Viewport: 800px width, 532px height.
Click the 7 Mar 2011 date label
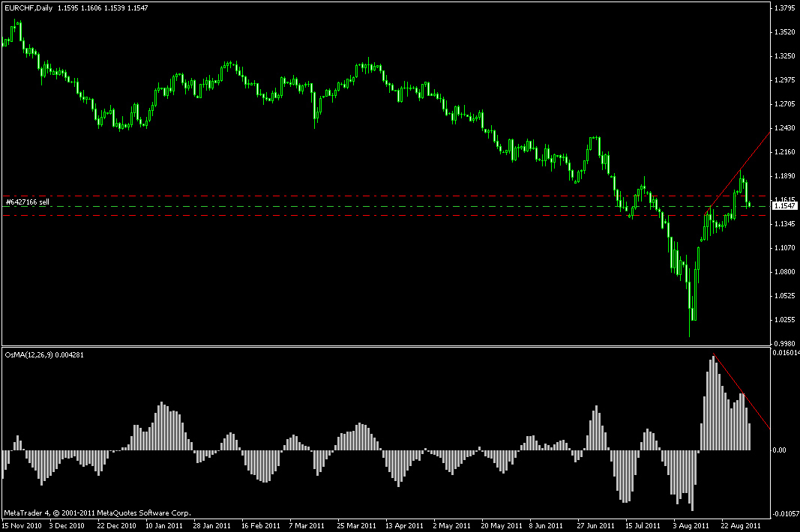tap(307, 525)
